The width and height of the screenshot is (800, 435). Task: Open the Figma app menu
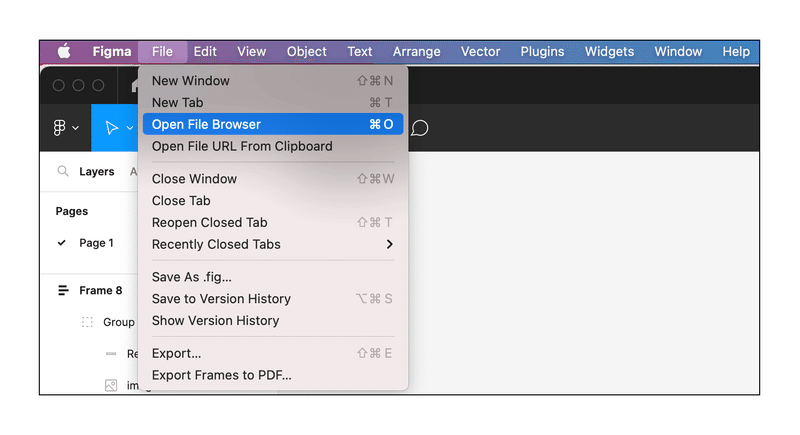(112, 52)
